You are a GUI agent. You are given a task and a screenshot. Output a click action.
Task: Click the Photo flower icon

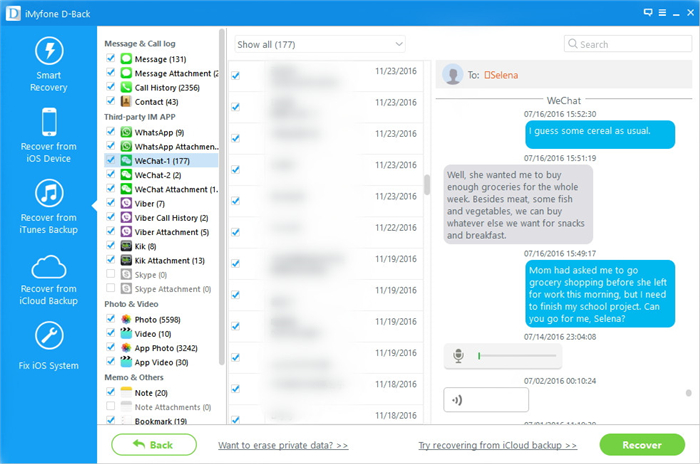[x=126, y=319]
